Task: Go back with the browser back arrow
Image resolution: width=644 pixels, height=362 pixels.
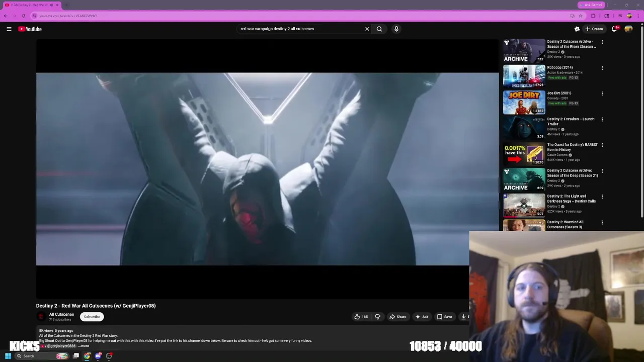Action: [x=6, y=16]
